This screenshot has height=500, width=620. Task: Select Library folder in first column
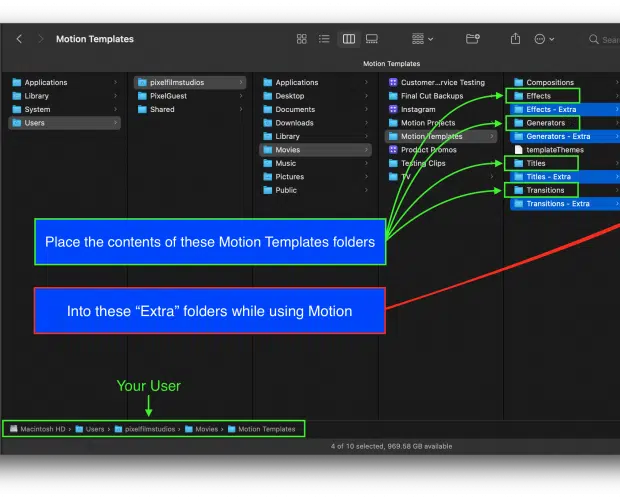click(x=65, y=96)
